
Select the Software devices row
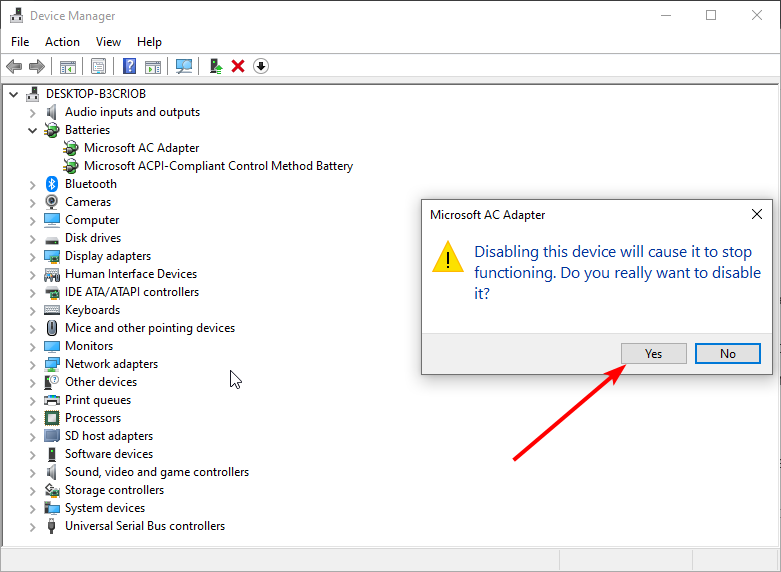109,454
